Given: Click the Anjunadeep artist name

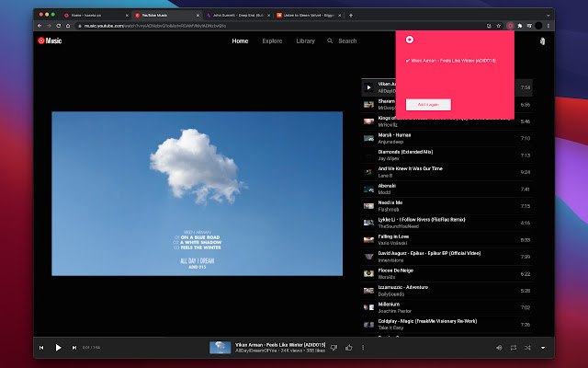Looking at the screenshot, I should click(390, 142).
